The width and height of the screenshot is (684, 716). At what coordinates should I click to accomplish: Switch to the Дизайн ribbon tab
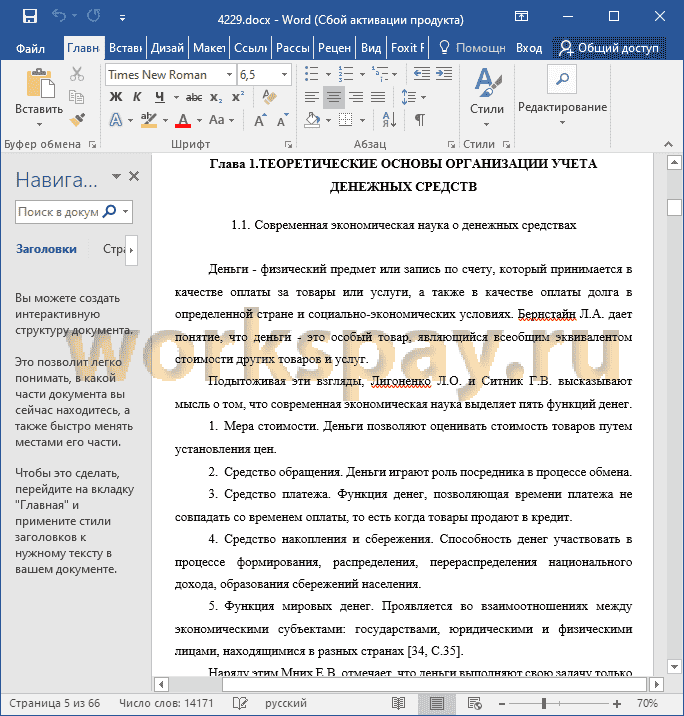pos(167,48)
